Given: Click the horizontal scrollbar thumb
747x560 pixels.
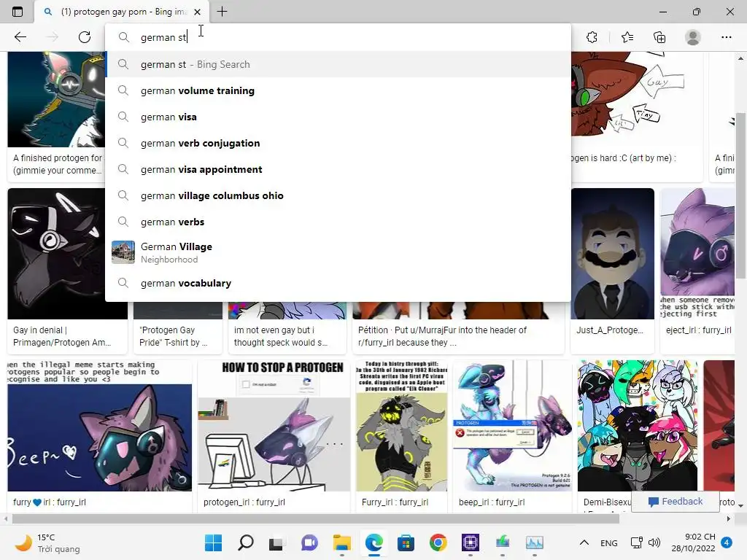Looking at the screenshot, I should click(315, 518).
